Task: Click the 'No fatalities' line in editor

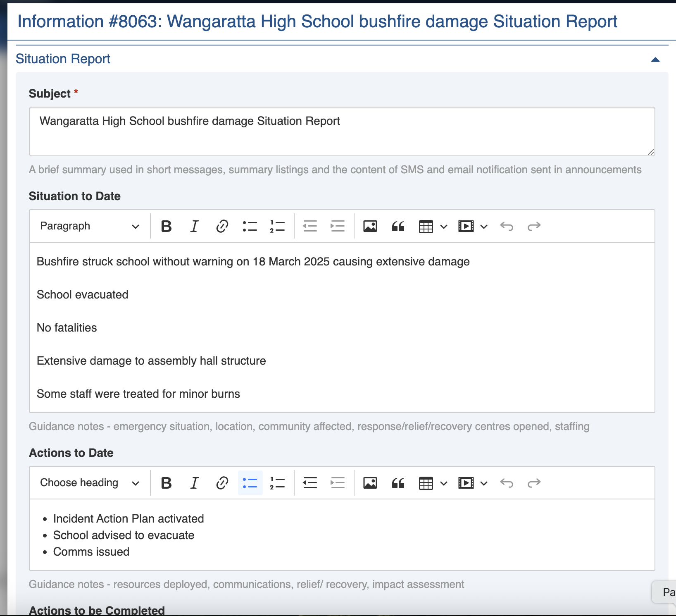Action: coord(67,328)
